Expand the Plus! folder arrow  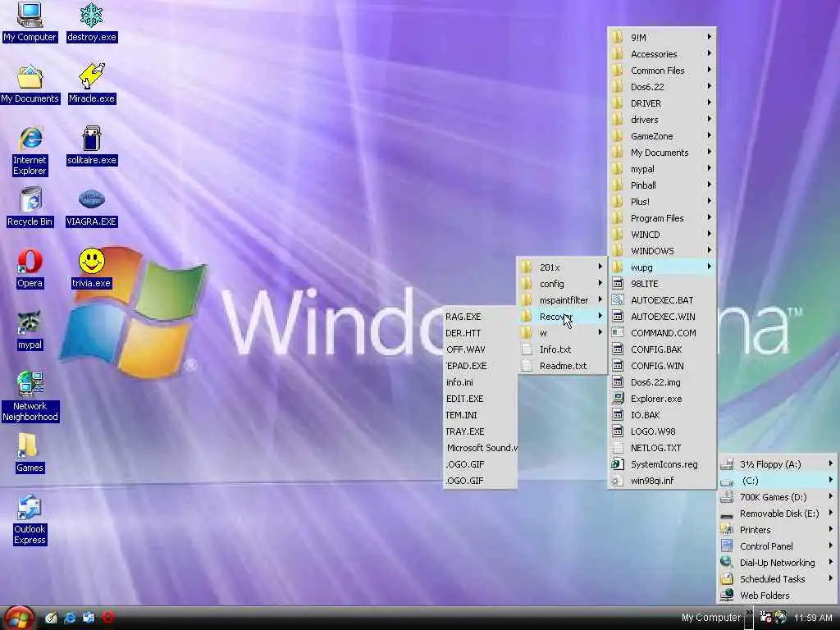[710, 202]
